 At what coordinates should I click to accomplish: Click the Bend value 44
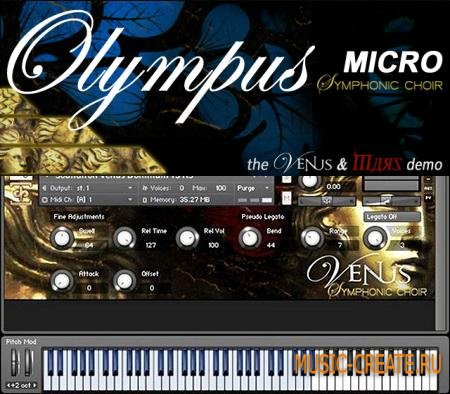pyautogui.click(x=271, y=245)
